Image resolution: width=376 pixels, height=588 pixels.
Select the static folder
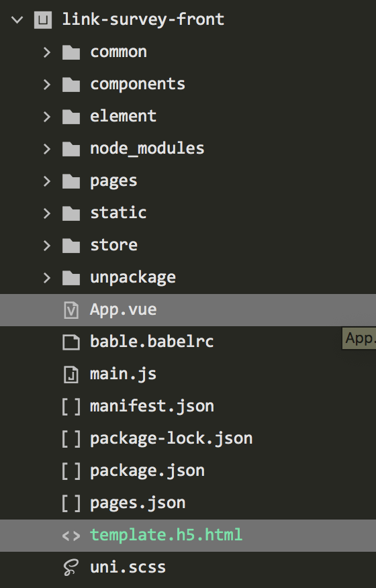click(118, 213)
